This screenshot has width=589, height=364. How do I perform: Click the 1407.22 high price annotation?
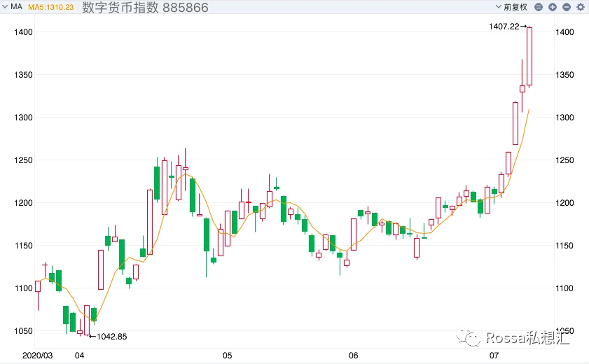coord(504,27)
